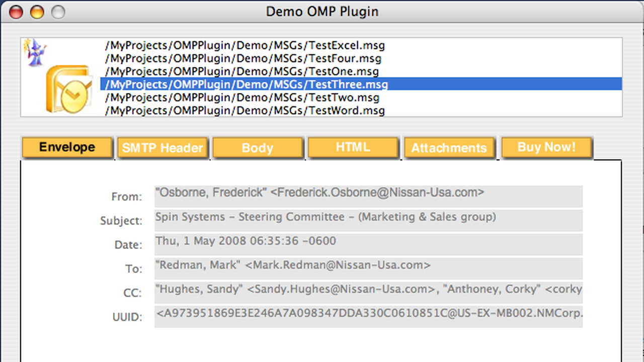Screen dimensions: 644x362
Task: Click the Date field showing 1 May 2008
Action: coord(368,245)
